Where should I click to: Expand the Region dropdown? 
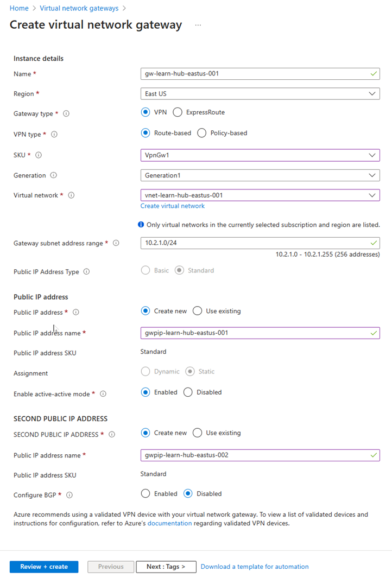260,93
